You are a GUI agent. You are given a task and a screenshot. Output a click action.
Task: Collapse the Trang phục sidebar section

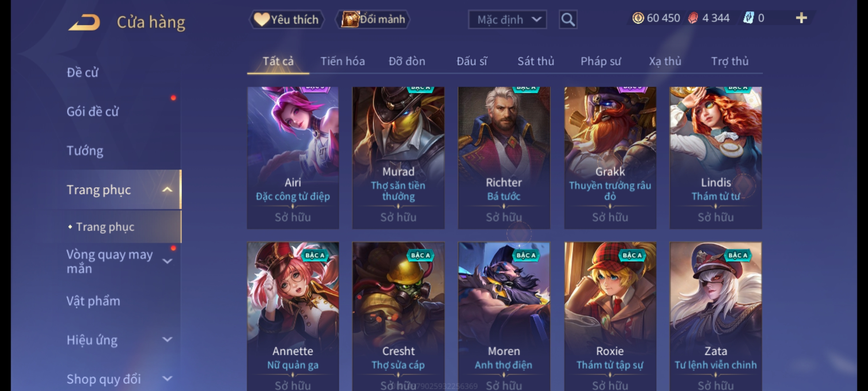pyautogui.click(x=167, y=190)
